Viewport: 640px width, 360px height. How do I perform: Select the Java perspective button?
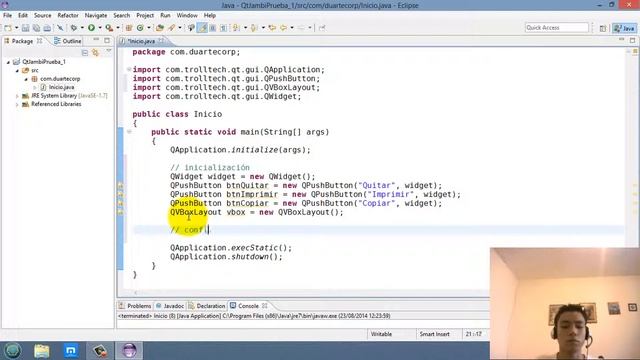(x=624, y=28)
